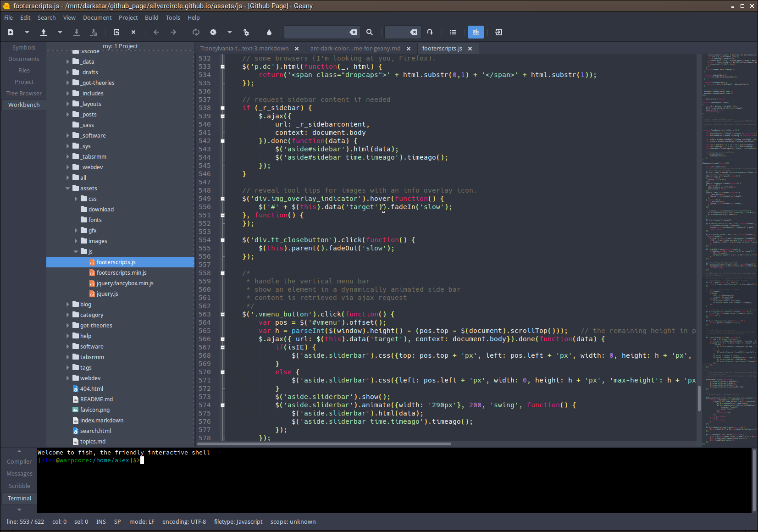Viewport: 758px width, 532px height.
Task: Toggle fold marker at line 538
Action: click(222, 108)
